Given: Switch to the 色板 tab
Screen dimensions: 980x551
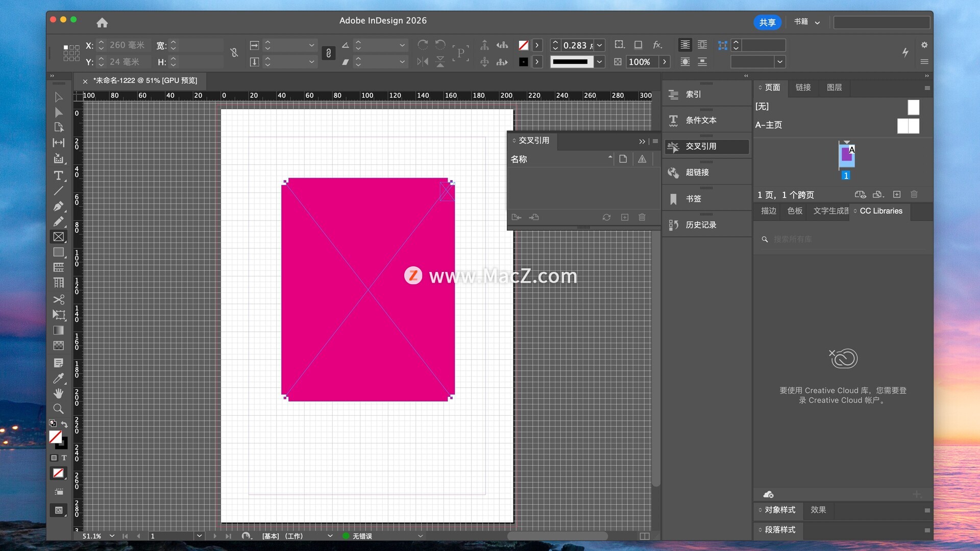Looking at the screenshot, I should 795,211.
